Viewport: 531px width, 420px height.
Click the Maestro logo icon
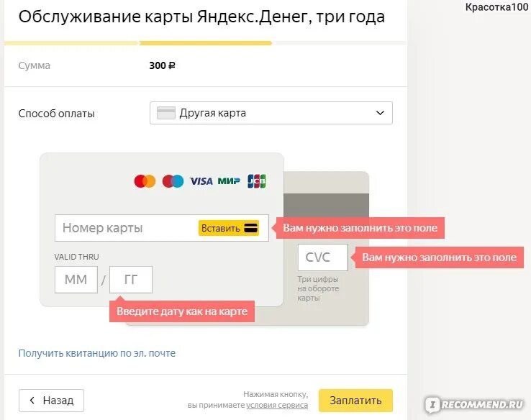click(173, 181)
